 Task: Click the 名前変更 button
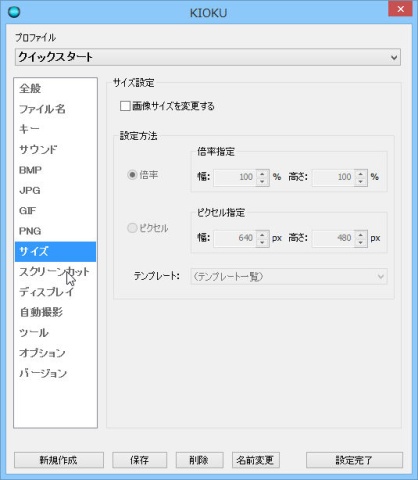255,460
